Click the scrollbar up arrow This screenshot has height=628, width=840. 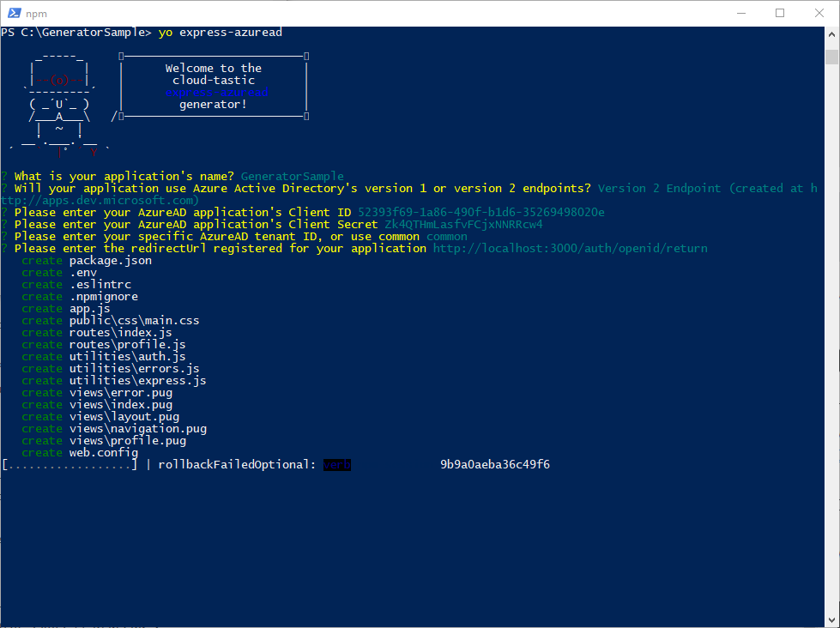[831, 34]
